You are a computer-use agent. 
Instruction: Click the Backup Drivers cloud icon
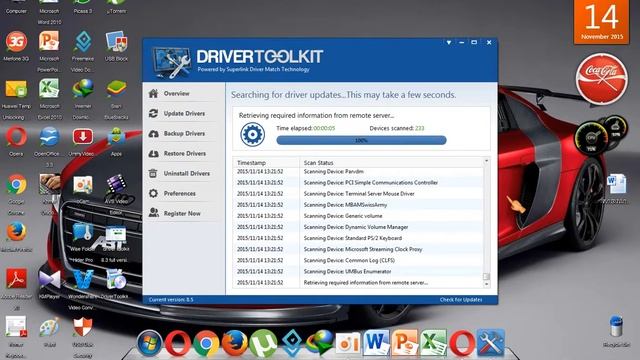(x=153, y=133)
